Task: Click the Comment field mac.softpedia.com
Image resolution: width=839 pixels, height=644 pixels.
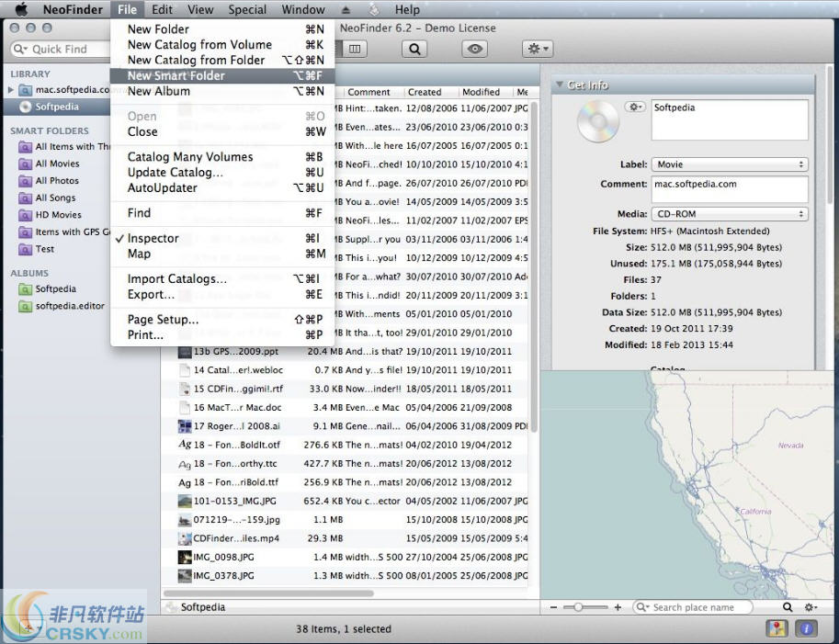Action: pos(730,189)
